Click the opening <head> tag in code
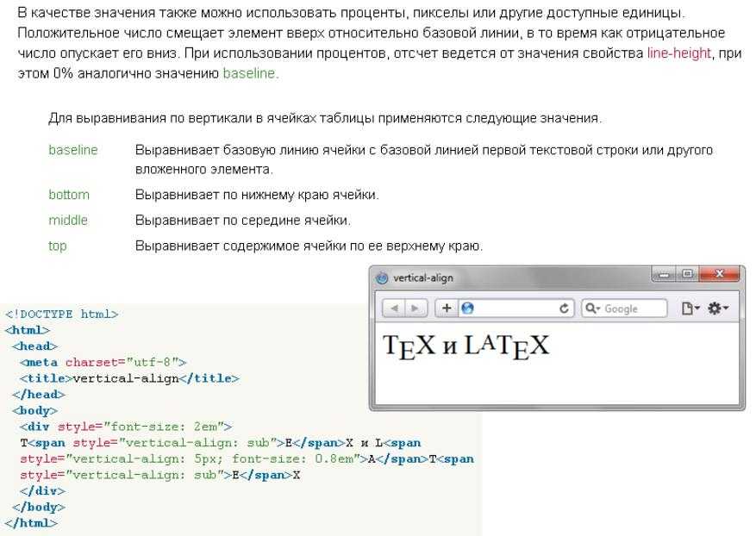 click(x=34, y=346)
